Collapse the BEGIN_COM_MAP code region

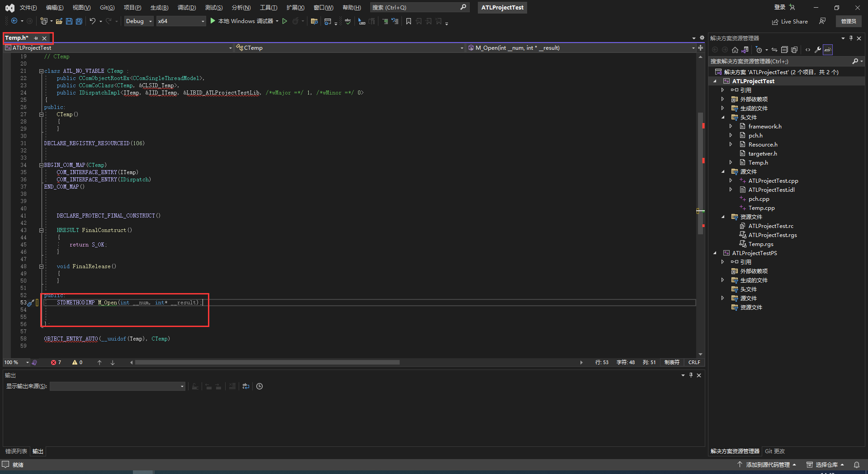click(x=41, y=165)
